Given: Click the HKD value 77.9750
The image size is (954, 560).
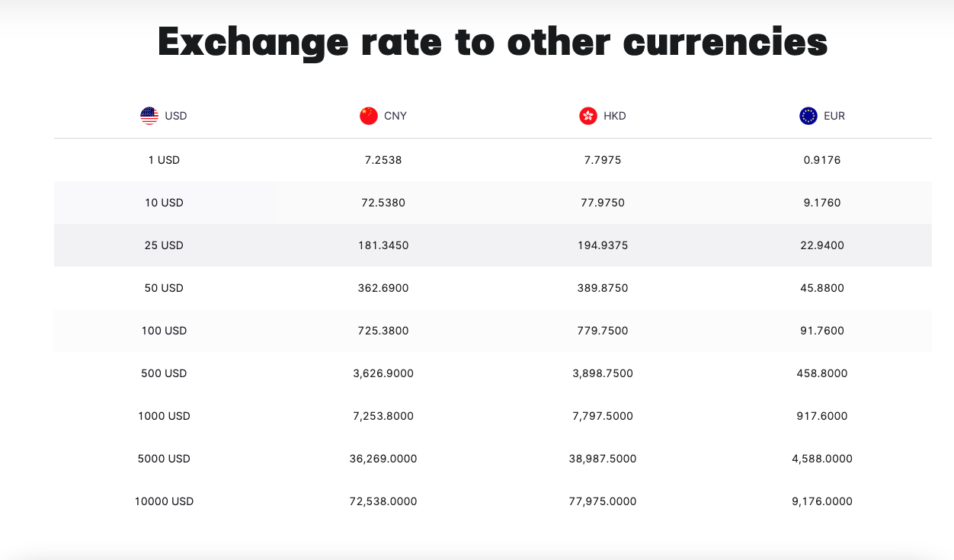Looking at the screenshot, I should click(x=603, y=203).
